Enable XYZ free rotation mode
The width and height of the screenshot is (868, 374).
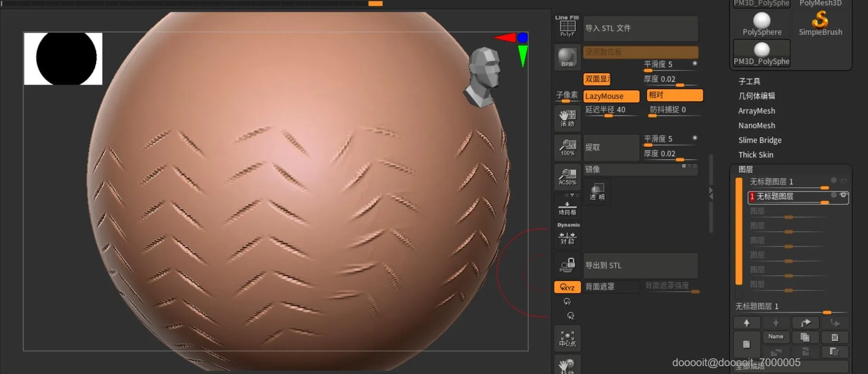(567, 287)
